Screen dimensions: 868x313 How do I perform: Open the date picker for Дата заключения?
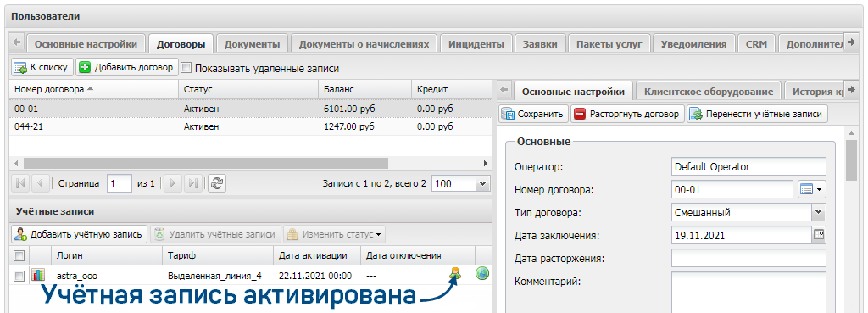[x=819, y=235]
